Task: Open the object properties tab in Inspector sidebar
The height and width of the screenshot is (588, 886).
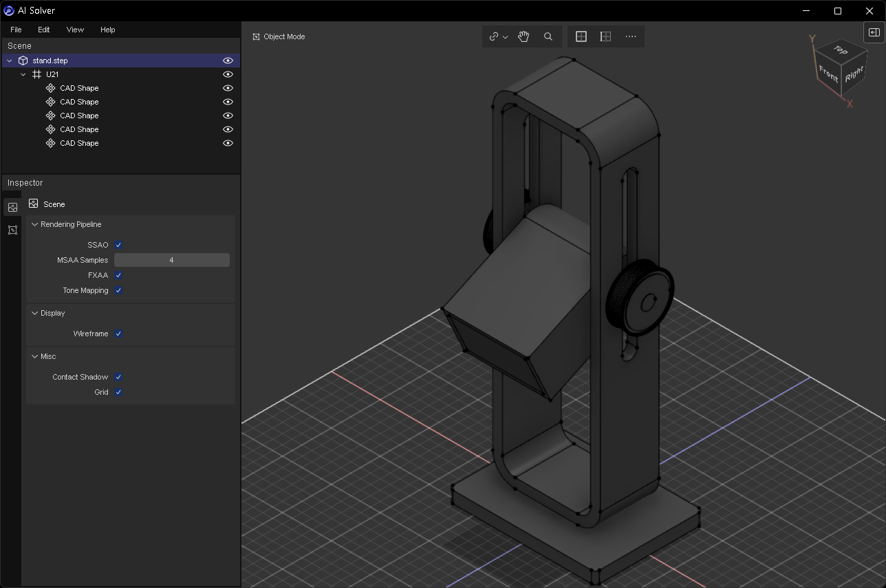Action: tap(12, 230)
